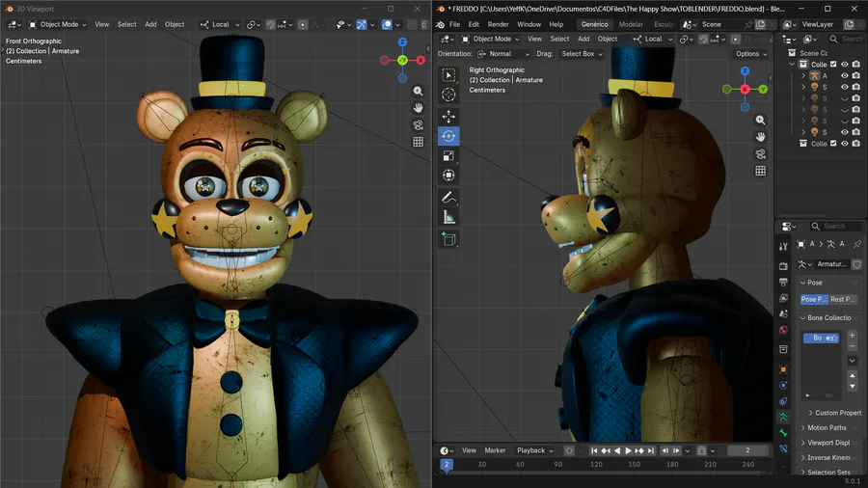This screenshot has width=868, height=488.
Task: Open Object Mode dropdown in main window
Action: coord(491,40)
